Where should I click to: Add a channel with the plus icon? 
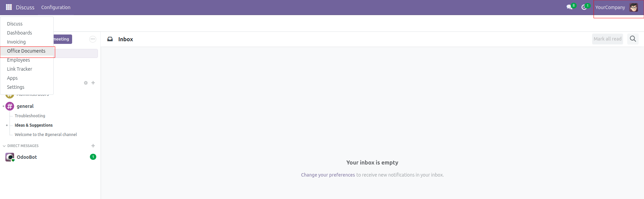pos(93,83)
